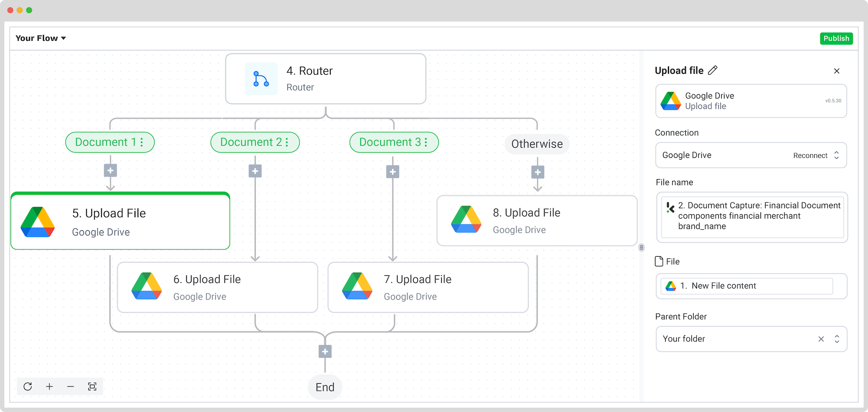This screenshot has height=412, width=868.
Task: Expand the Parent Folder selector arrows
Action: coord(837,339)
